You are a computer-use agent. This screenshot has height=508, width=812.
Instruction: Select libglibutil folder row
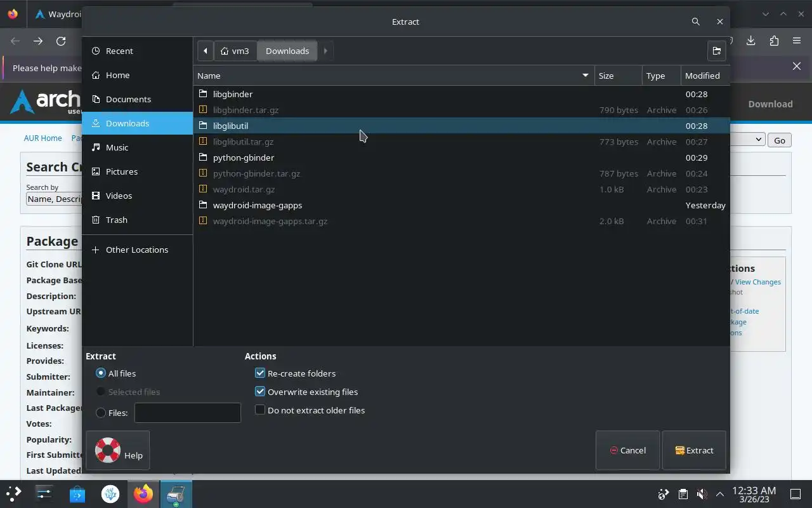[x=461, y=126]
